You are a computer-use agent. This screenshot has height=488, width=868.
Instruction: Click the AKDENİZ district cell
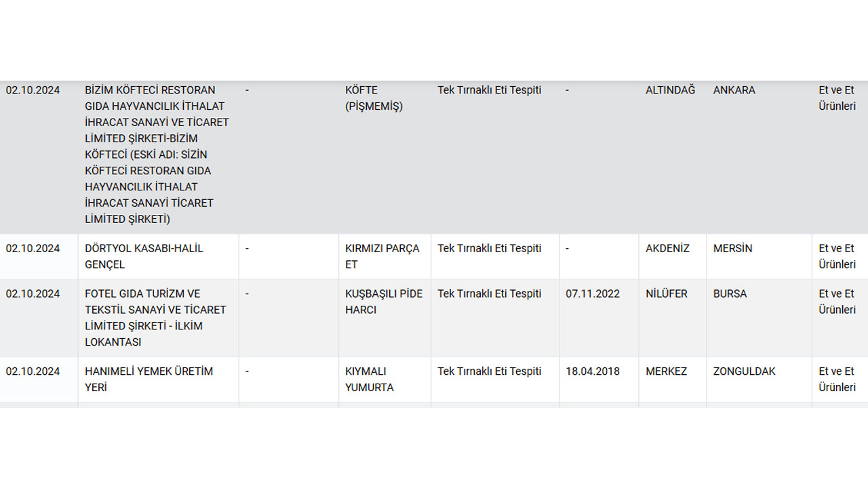667,249
